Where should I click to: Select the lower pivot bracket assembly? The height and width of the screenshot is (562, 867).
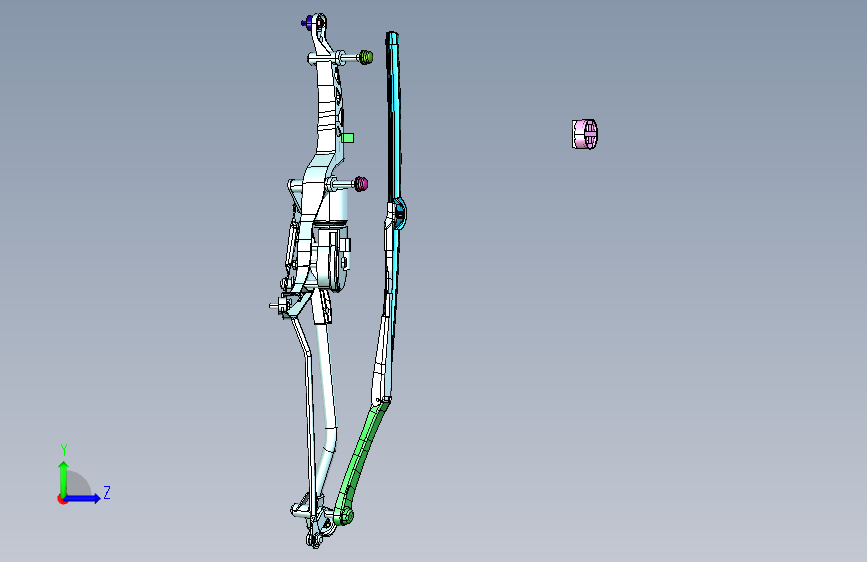[x=312, y=519]
